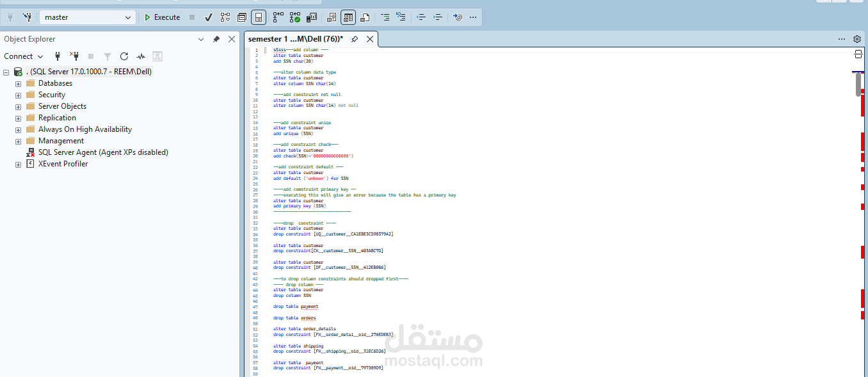Viewport: 868px width, 377px height.
Task: Select the Management tree item
Action: click(x=61, y=141)
